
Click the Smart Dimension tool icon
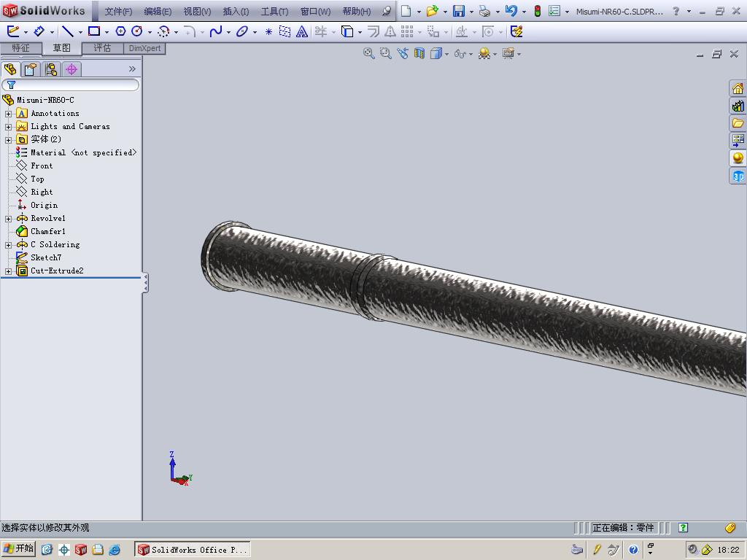point(39,31)
